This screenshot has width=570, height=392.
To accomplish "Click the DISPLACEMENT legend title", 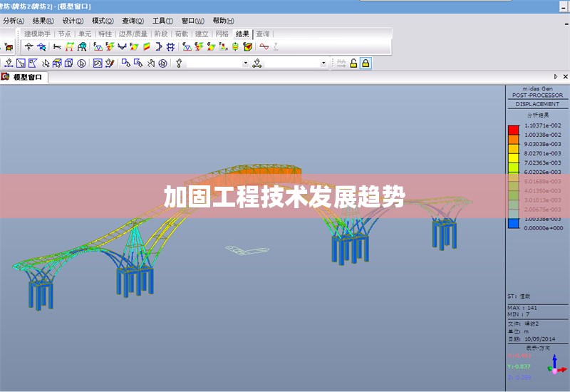I will [x=537, y=104].
